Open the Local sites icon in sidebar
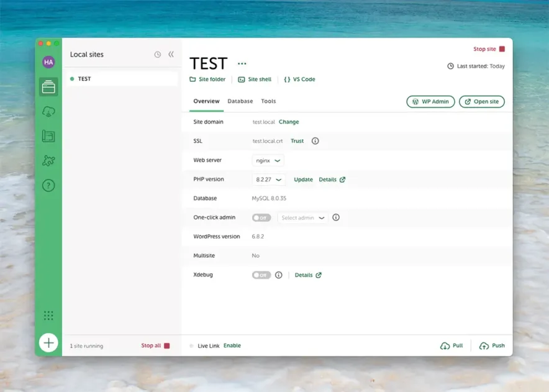 (x=48, y=87)
